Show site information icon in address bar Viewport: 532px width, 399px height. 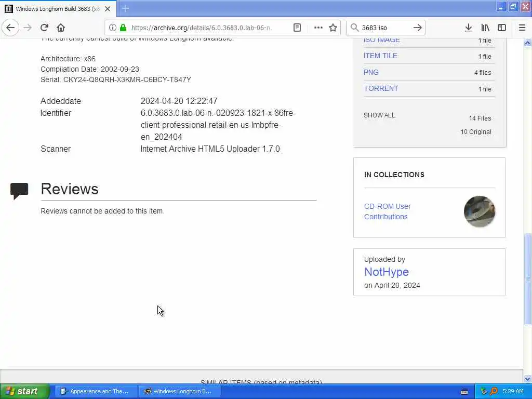(x=112, y=28)
